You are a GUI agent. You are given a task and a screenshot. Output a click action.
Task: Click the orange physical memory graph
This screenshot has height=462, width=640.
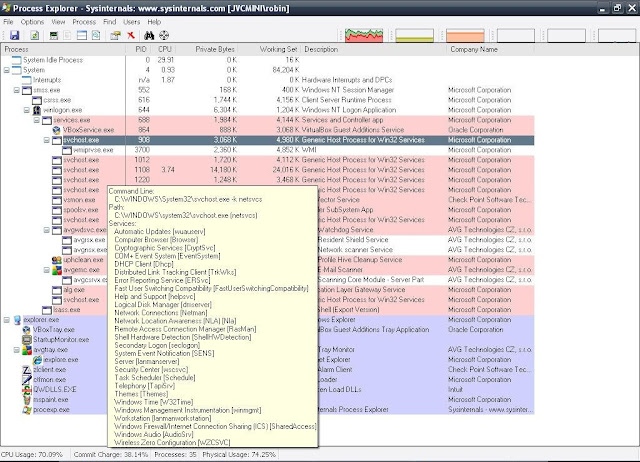click(x=465, y=36)
